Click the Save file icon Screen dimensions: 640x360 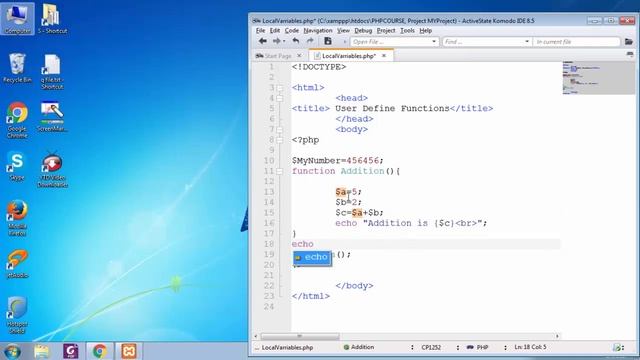[x=328, y=41]
